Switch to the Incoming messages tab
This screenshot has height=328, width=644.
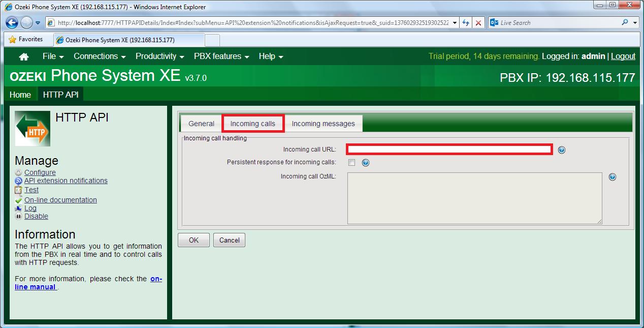(324, 124)
